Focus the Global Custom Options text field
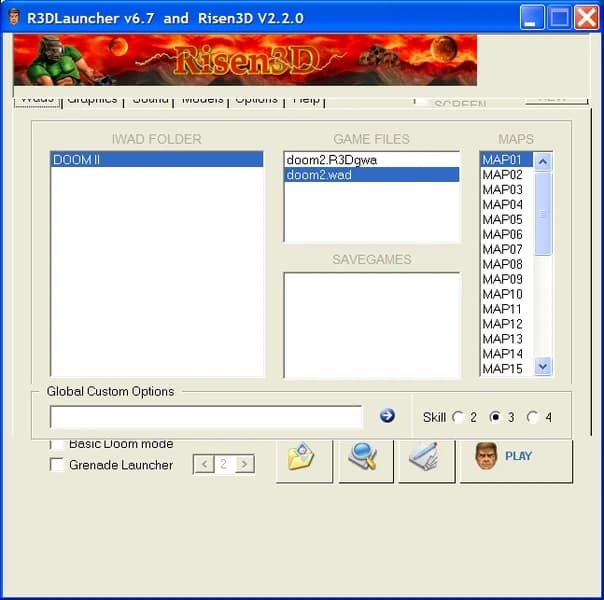Screen dimensions: 604x600 (x=206, y=417)
